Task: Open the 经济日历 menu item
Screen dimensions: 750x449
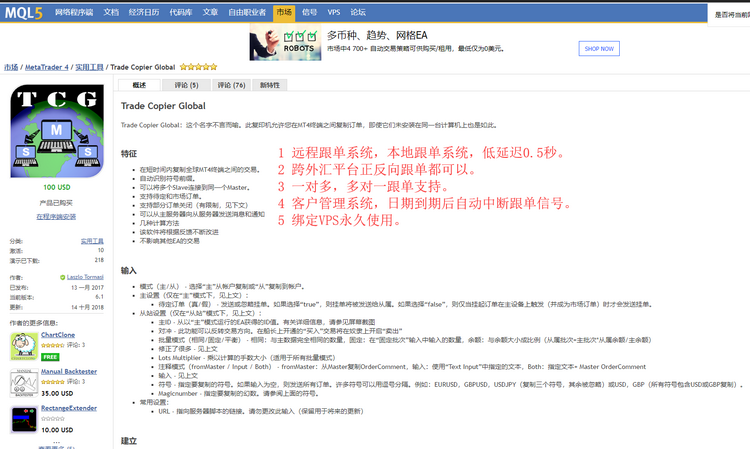Action: point(144,12)
